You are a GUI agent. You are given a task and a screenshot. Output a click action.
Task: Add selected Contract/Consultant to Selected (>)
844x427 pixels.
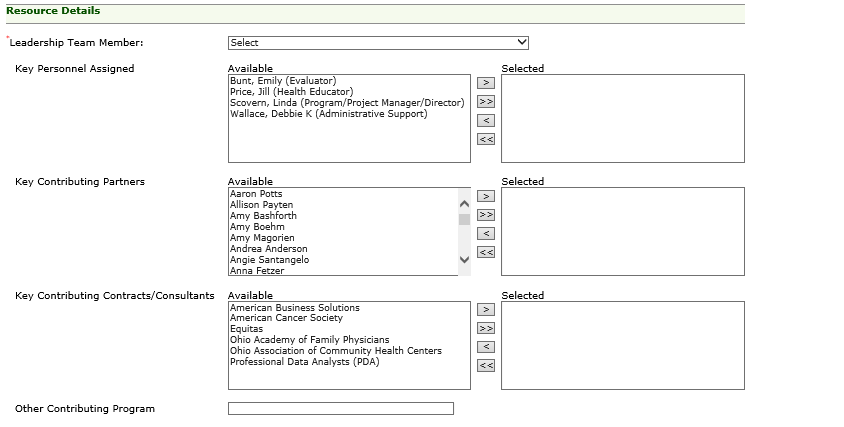click(486, 309)
